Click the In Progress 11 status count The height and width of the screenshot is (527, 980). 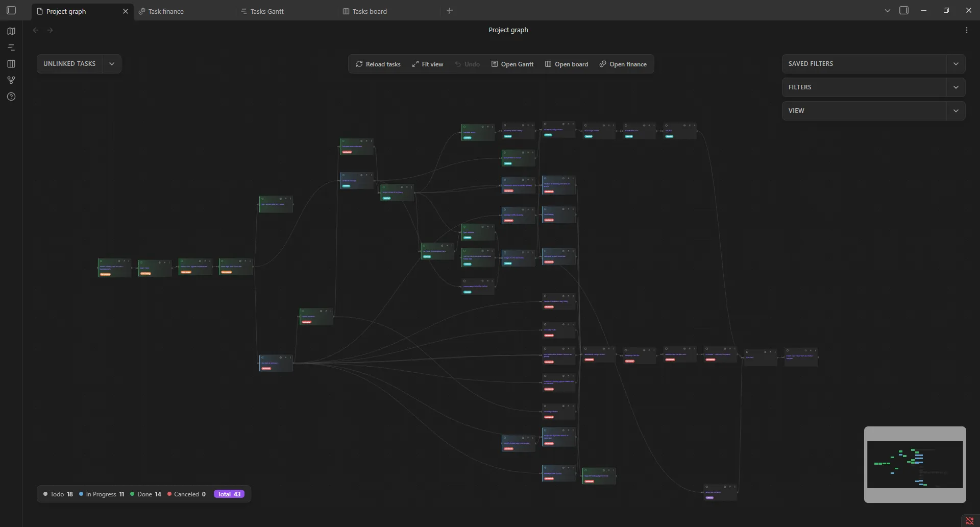102,494
